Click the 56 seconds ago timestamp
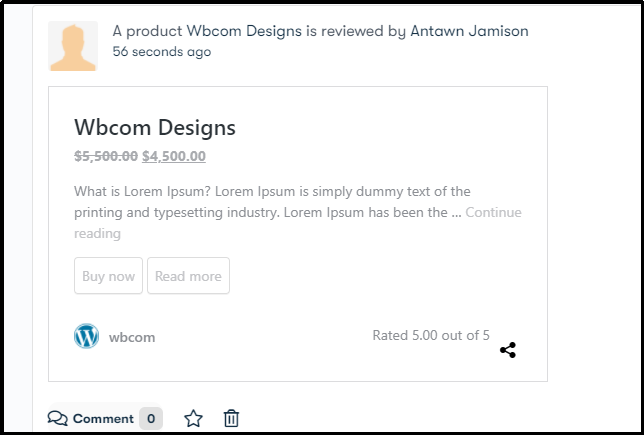 coord(162,52)
